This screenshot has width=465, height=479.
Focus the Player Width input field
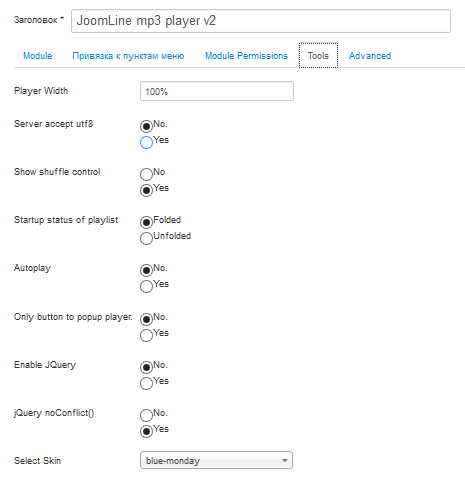217,91
